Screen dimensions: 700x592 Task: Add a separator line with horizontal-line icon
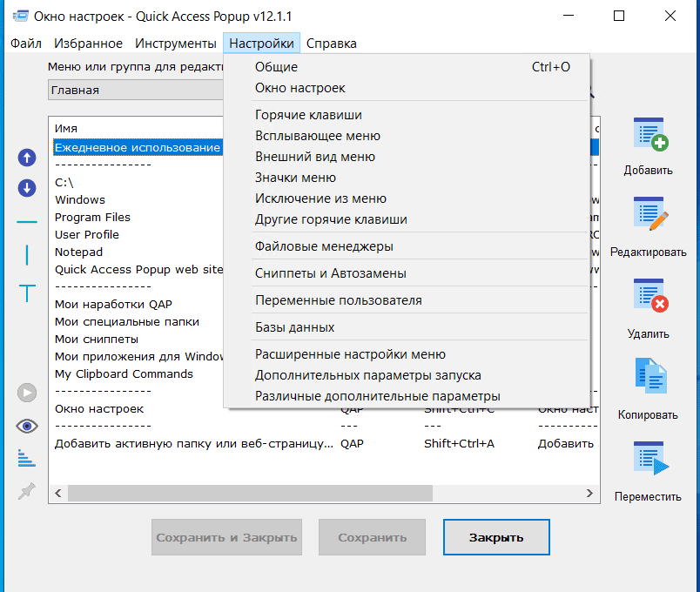click(27, 222)
